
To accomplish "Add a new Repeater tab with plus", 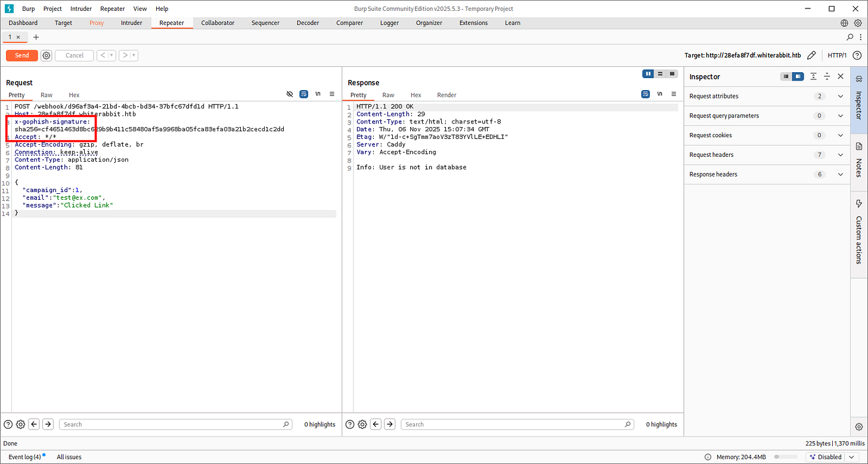I will [x=36, y=37].
